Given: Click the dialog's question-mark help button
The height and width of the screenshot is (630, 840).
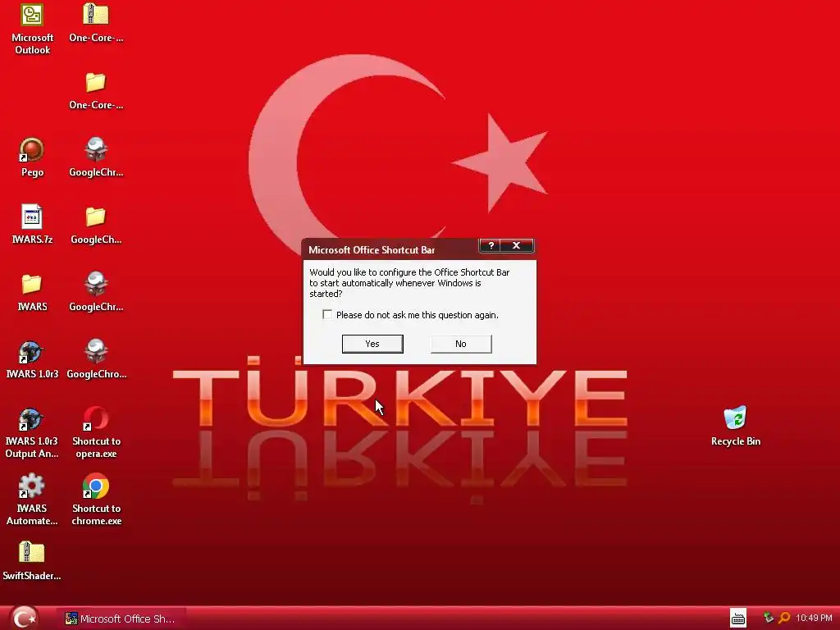Looking at the screenshot, I should point(491,245).
